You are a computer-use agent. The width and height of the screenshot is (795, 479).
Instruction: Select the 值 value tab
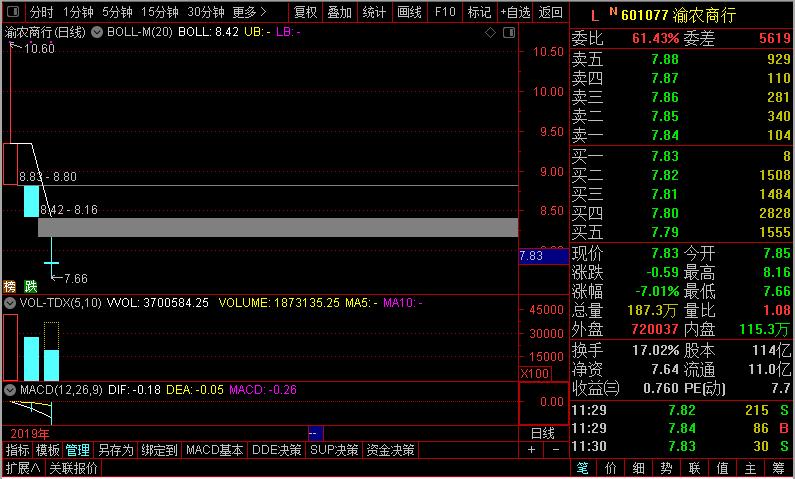point(722,468)
